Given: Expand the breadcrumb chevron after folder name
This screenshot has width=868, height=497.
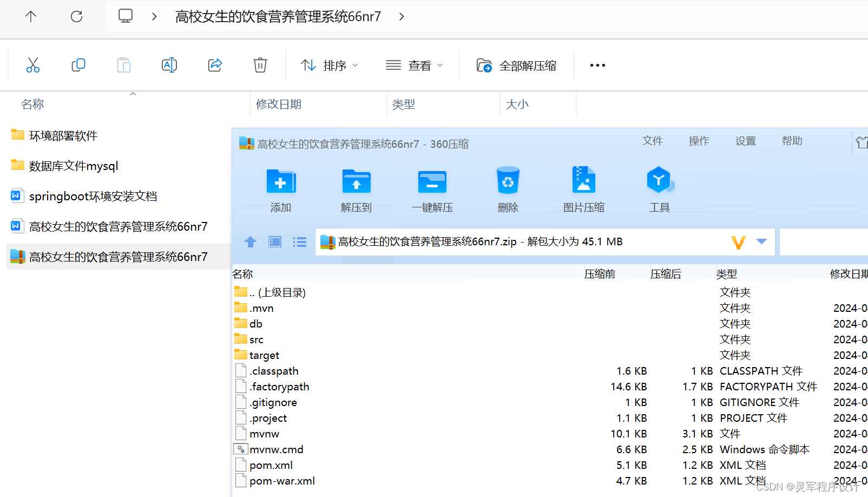Looking at the screenshot, I should 402,16.
